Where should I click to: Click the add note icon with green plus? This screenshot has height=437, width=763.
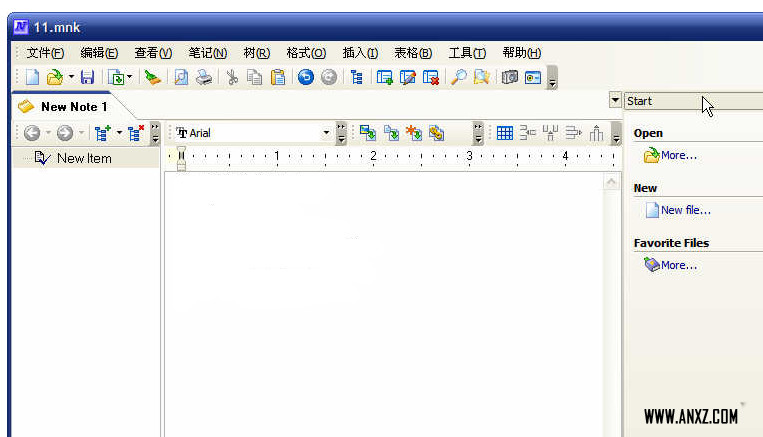coord(384,77)
